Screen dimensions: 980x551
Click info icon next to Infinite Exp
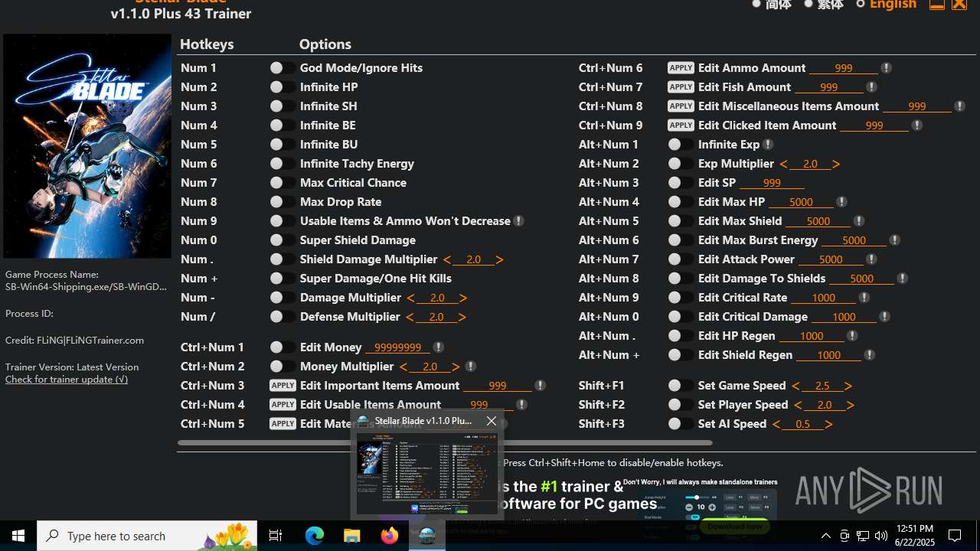pyautogui.click(x=768, y=145)
